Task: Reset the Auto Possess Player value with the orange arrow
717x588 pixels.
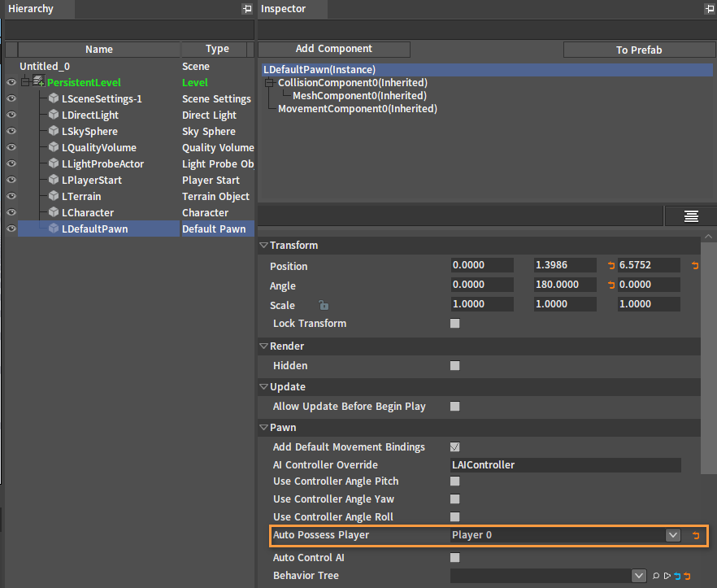Action: click(696, 535)
